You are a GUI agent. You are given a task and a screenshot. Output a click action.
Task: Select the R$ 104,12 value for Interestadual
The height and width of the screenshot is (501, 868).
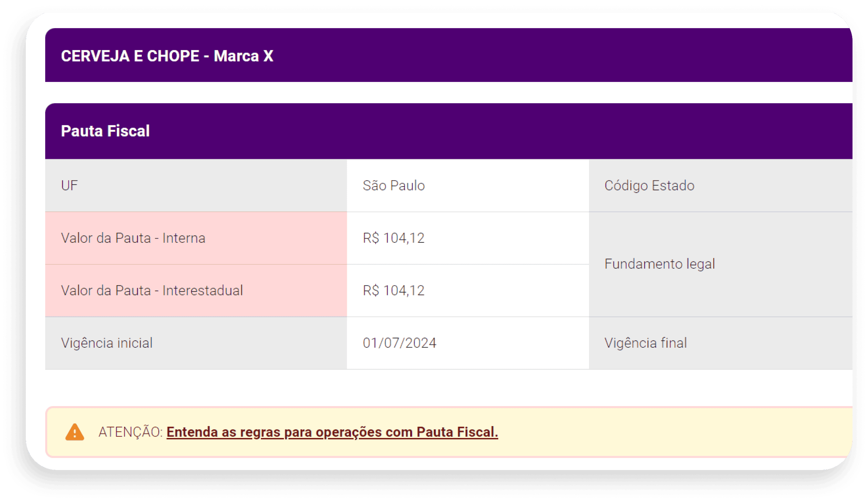tap(393, 291)
